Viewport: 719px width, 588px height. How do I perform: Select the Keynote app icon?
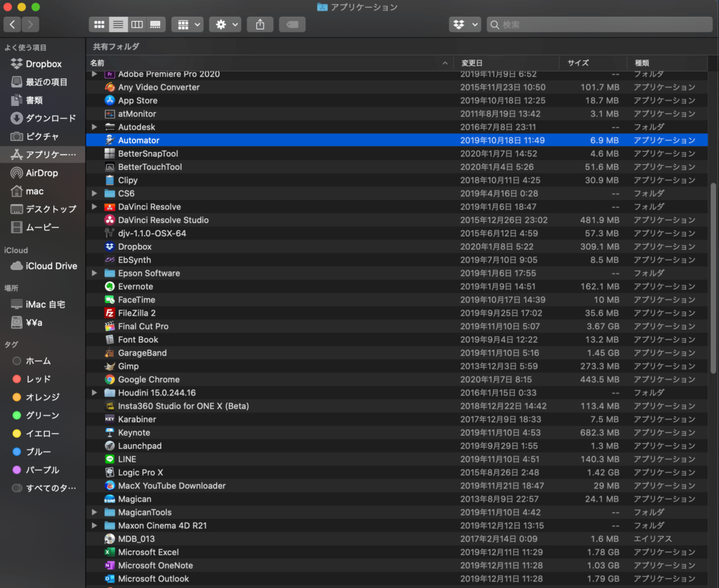pos(110,433)
